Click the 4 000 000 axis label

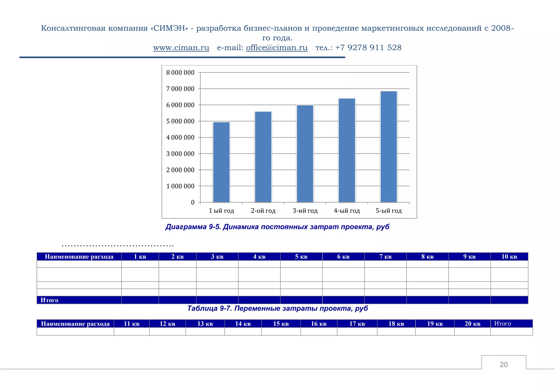coord(180,138)
